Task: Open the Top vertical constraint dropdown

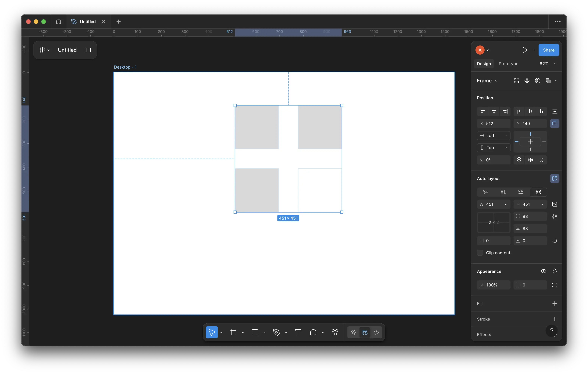Action: click(493, 148)
